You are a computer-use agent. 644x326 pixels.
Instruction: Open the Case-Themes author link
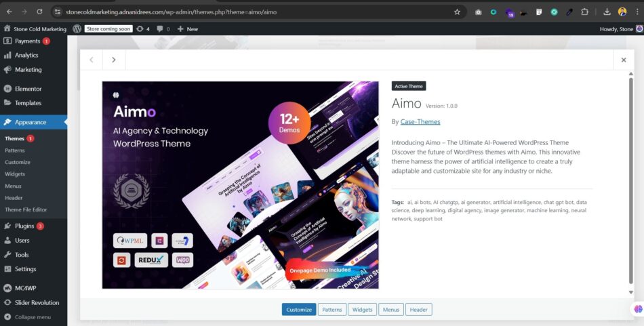(420, 121)
